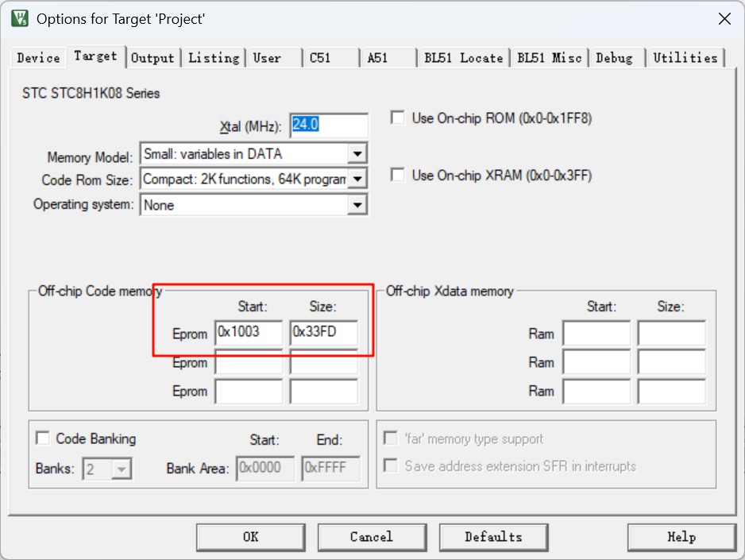Click the first Eprom Size field
The width and height of the screenshot is (745, 560).
pos(323,333)
